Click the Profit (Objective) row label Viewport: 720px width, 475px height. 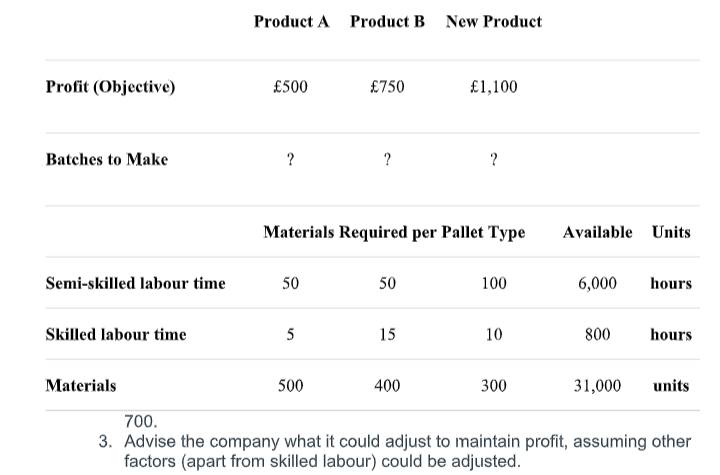coord(110,86)
